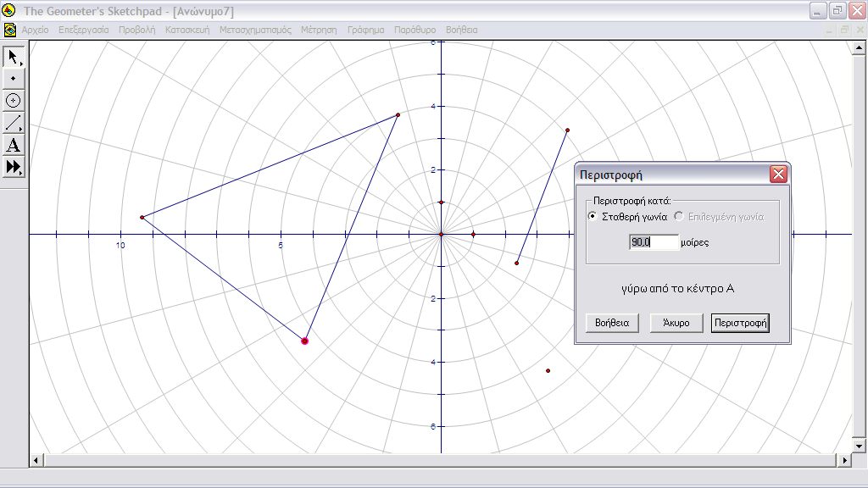
Task: Open the Custom Tools icon
Action: 14,167
